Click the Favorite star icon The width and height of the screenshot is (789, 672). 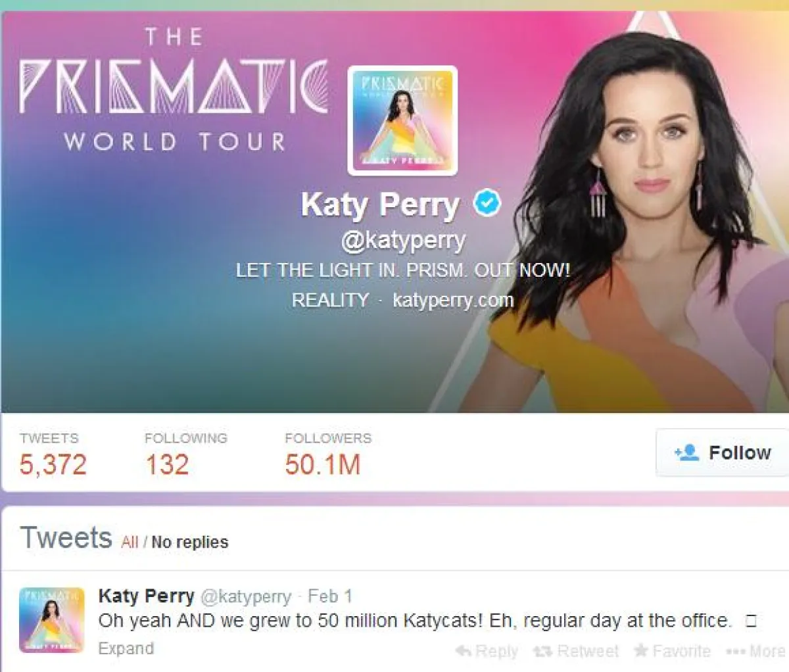(x=641, y=650)
